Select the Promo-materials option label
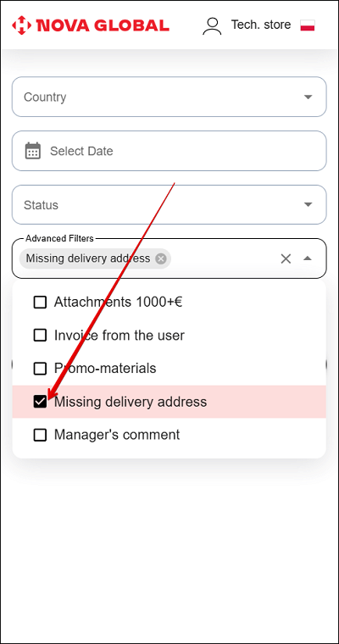 click(x=105, y=369)
